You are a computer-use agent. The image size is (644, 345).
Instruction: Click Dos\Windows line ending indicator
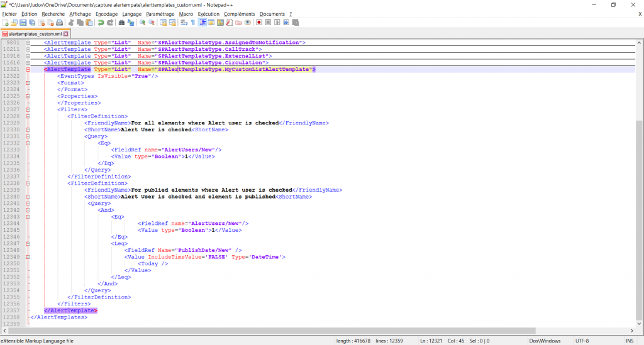(x=545, y=341)
